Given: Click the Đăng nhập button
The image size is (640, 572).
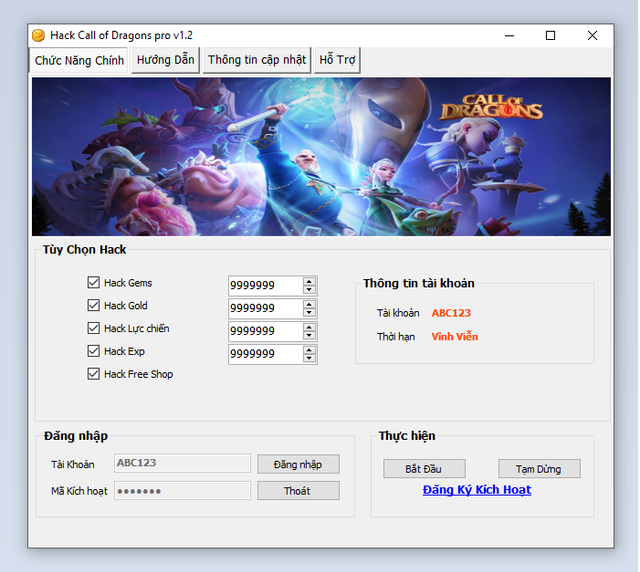Looking at the screenshot, I should [x=298, y=464].
